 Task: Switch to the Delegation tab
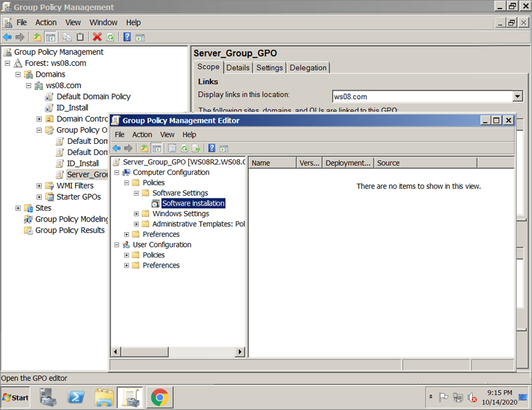tap(308, 68)
